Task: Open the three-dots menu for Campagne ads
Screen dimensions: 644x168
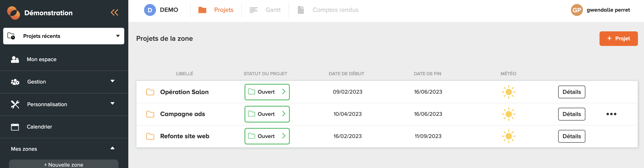Action: [611, 114]
